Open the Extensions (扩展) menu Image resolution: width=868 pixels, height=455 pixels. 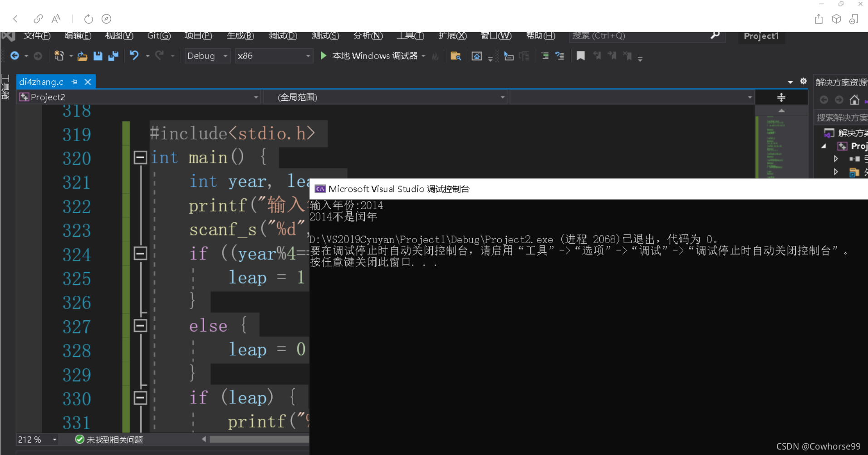coord(452,36)
